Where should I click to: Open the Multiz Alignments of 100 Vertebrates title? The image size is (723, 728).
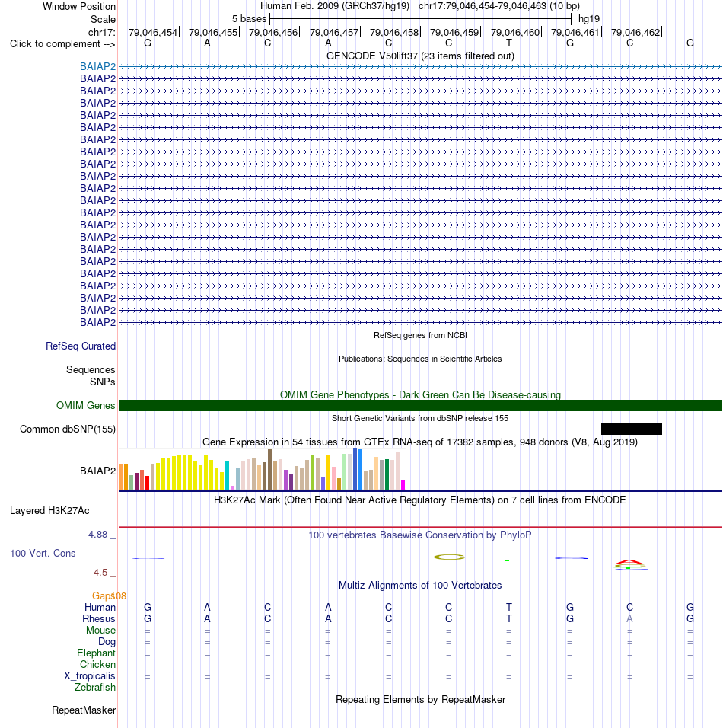tap(420, 586)
